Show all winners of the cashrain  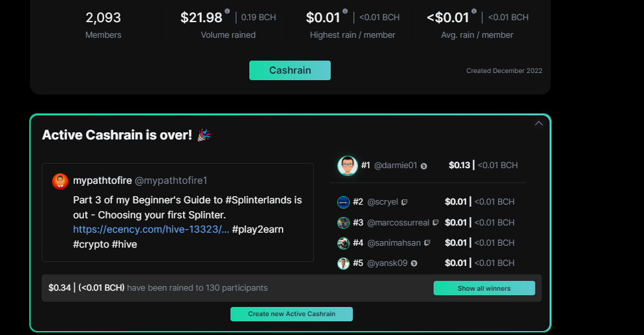click(x=484, y=288)
